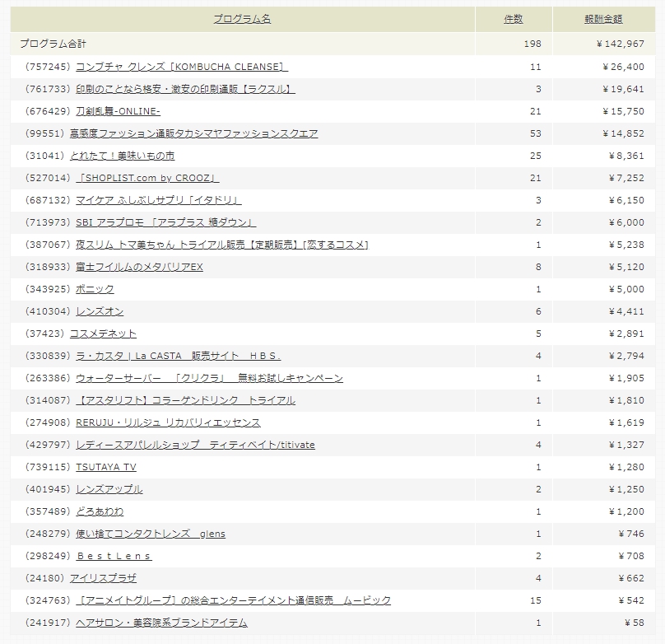Viewport: 665px width, 644px height.
Task: Click amount ¥6,000 in アラプラス row
Action: pos(626,222)
